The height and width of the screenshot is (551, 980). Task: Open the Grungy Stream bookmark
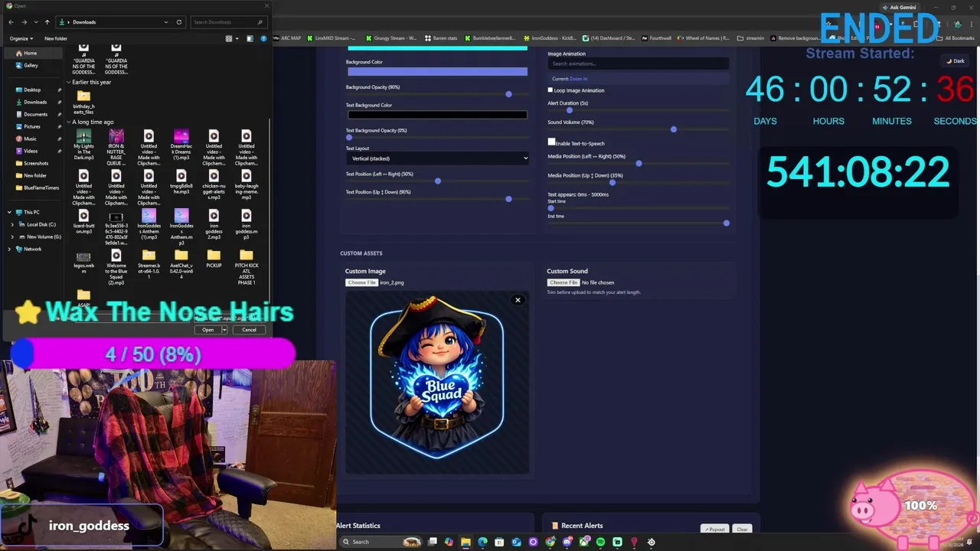tap(391, 38)
